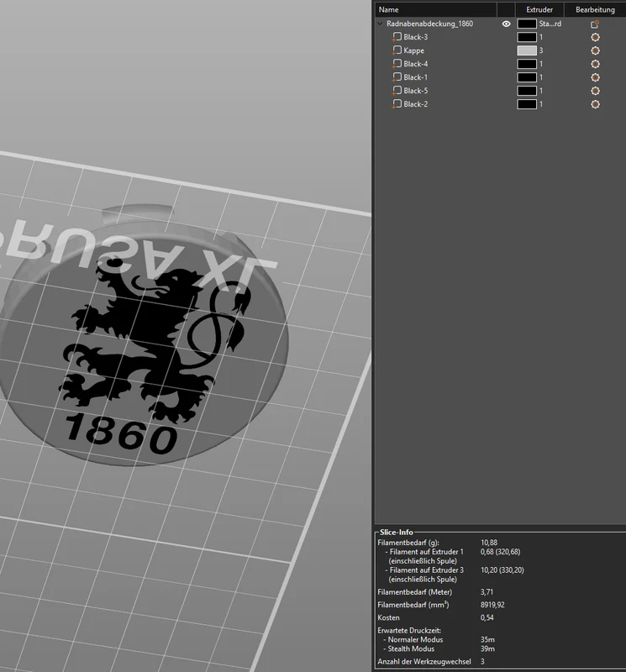Select the Black-5 part
Image resolution: width=626 pixels, height=672 pixels.
[x=415, y=91]
